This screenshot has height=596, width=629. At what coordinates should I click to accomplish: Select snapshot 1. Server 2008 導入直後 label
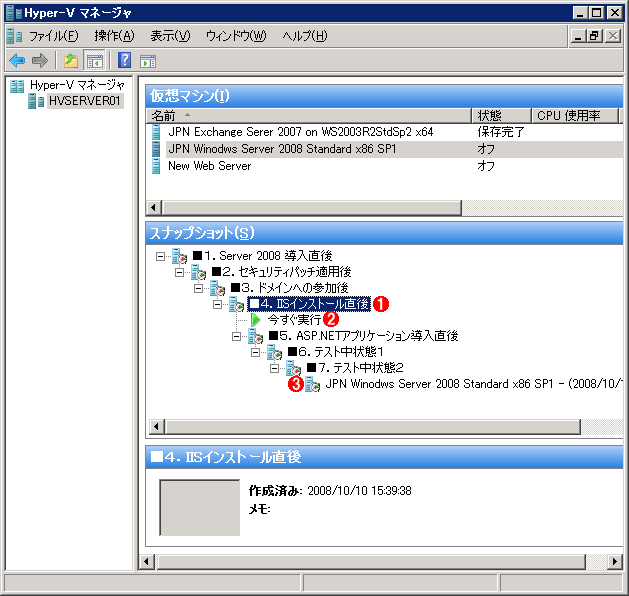(262, 256)
